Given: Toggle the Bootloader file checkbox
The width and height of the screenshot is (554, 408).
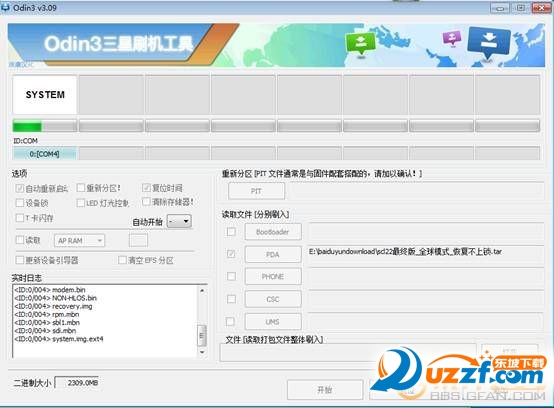Looking at the screenshot, I should (231, 232).
